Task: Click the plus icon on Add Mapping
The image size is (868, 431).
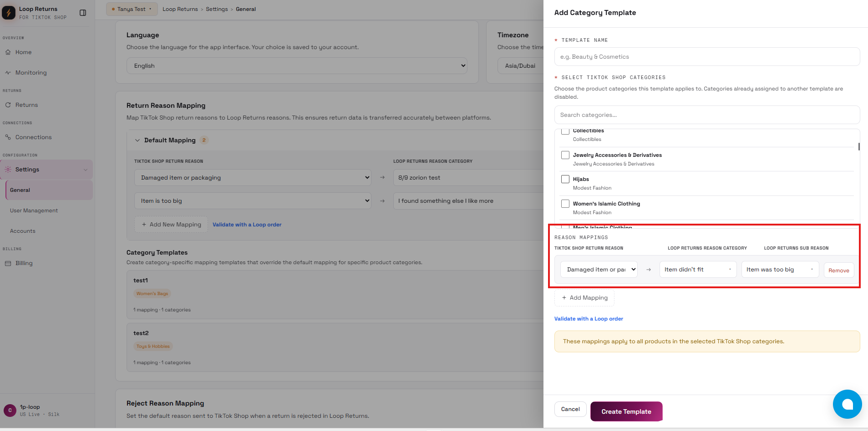Action: (564, 298)
